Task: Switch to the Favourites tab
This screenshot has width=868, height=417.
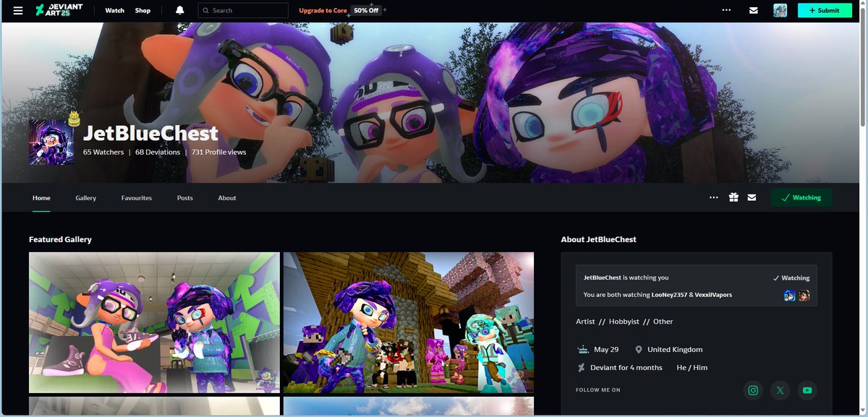Action: [137, 198]
